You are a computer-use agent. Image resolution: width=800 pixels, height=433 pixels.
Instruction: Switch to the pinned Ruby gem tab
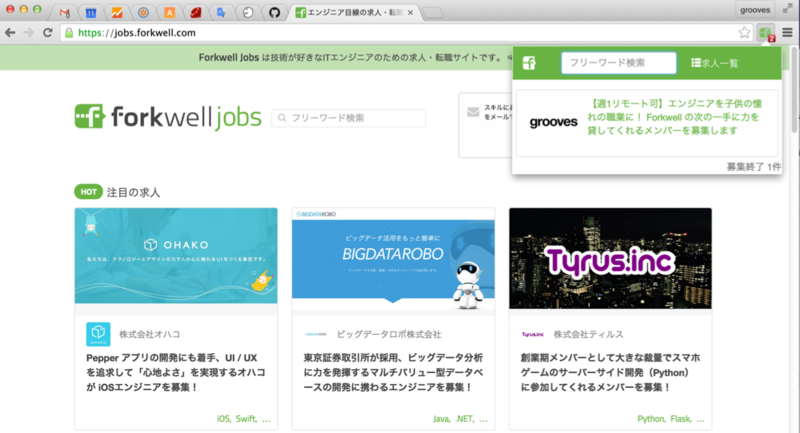coord(196,12)
